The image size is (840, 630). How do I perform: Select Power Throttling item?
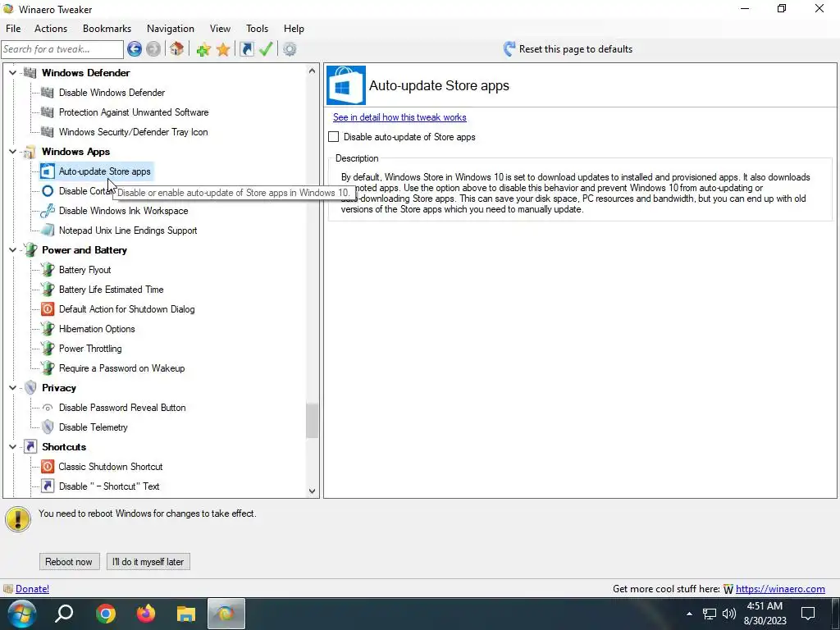coord(90,349)
